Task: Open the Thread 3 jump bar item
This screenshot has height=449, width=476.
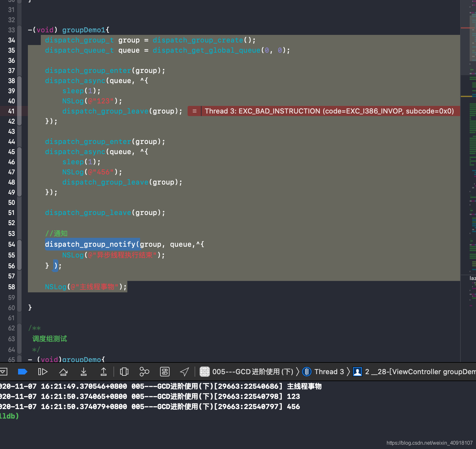Action: coord(329,372)
